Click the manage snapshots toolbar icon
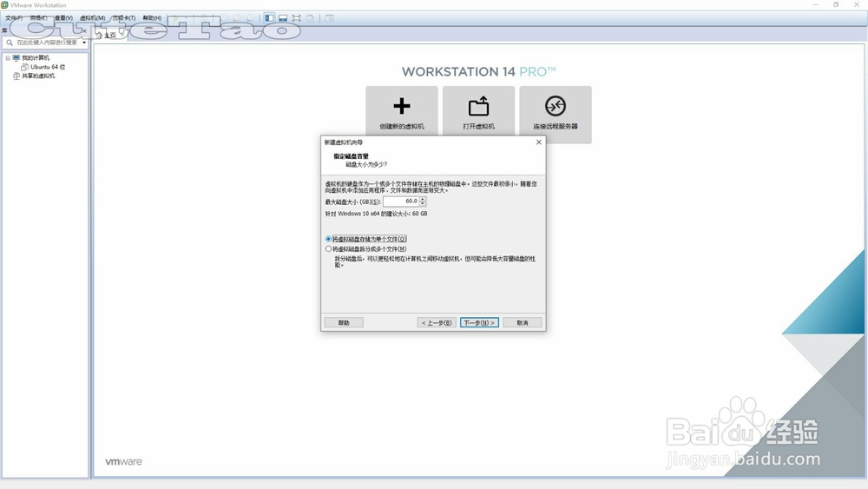The width and height of the screenshot is (868, 489). point(250,18)
